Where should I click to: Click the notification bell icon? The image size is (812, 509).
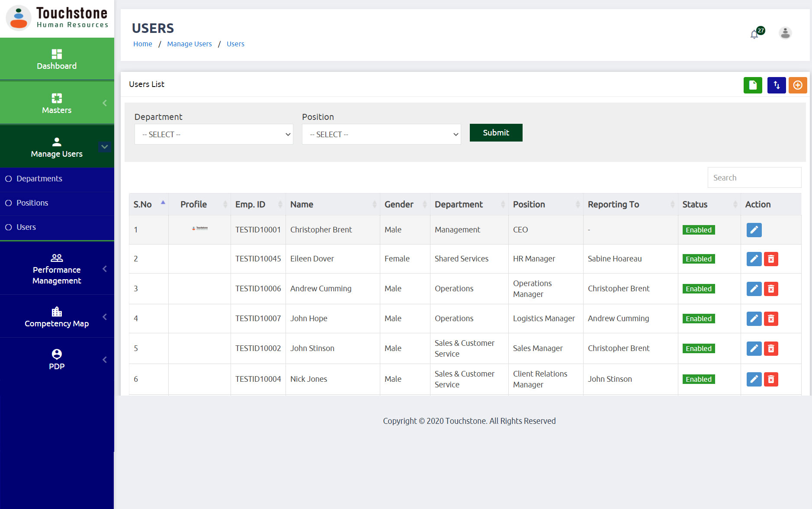click(754, 34)
